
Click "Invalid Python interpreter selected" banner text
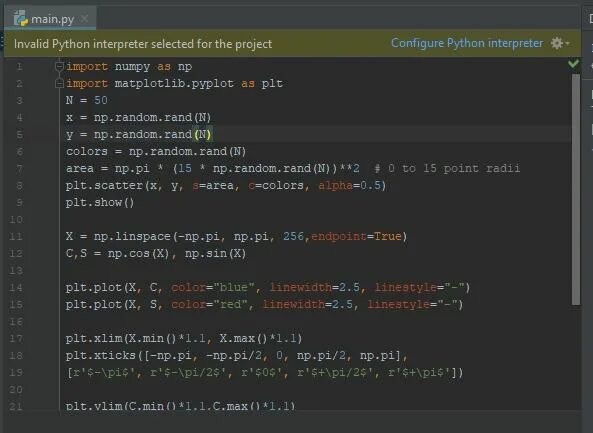click(x=143, y=44)
